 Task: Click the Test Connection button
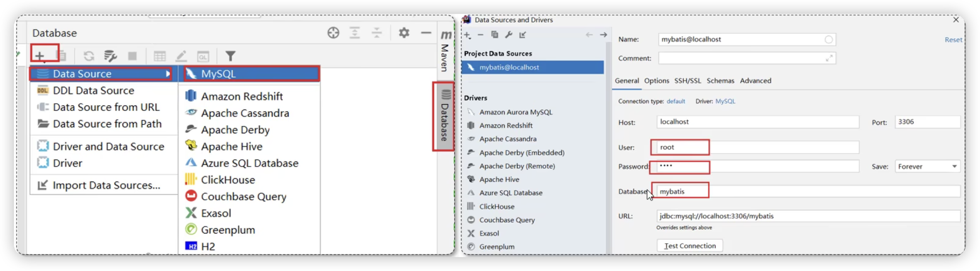click(x=690, y=246)
